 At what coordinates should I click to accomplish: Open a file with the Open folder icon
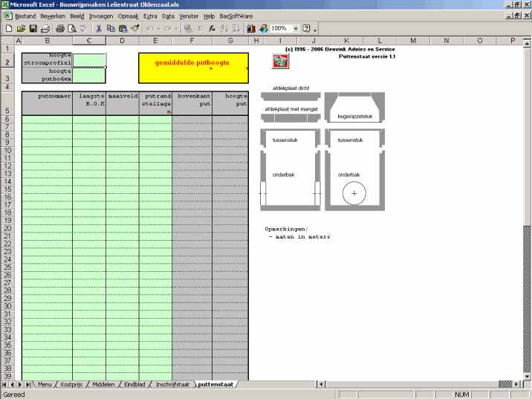click(21, 28)
